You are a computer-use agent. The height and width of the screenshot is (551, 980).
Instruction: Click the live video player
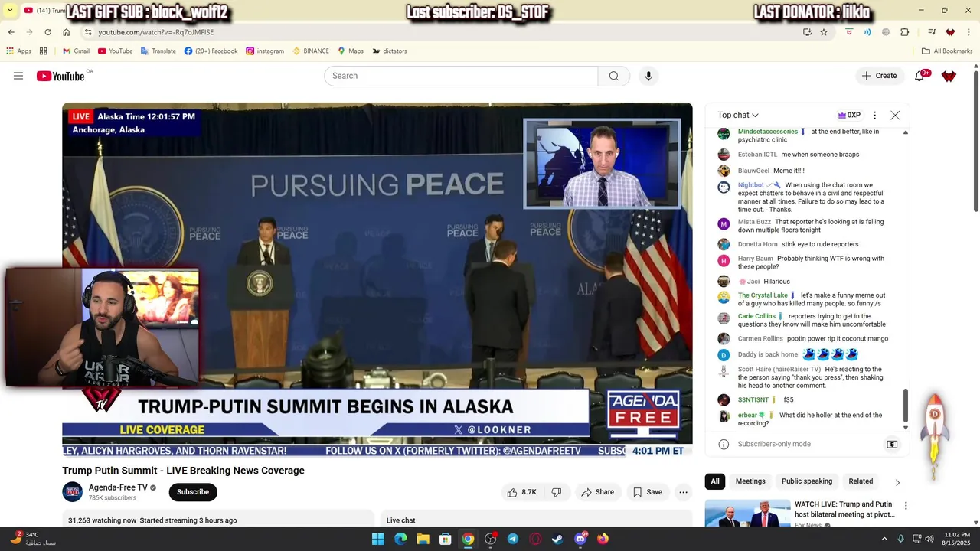pyautogui.click(x=377, y=279)
